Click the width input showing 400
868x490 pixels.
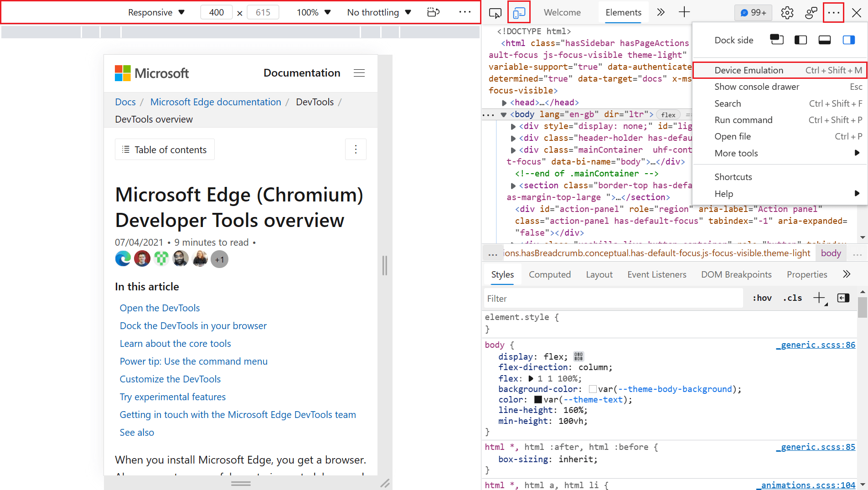click(216, 12)
